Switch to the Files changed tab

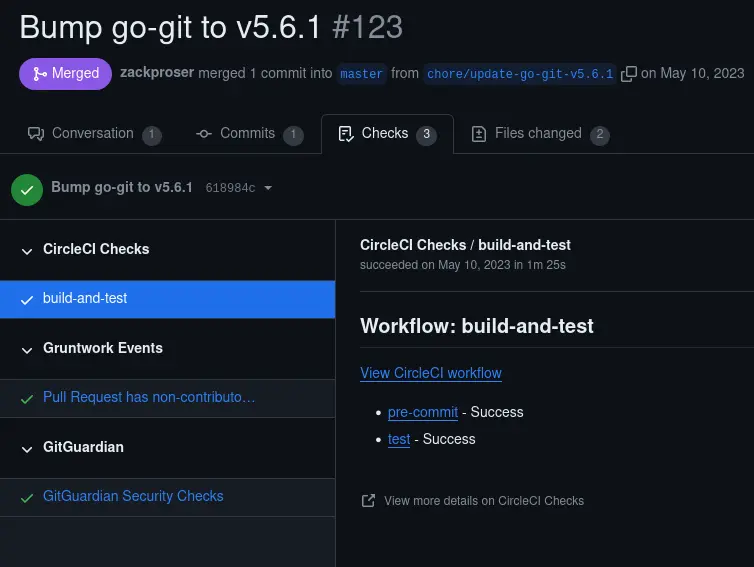pyautogui.click(x=538, y=134)
